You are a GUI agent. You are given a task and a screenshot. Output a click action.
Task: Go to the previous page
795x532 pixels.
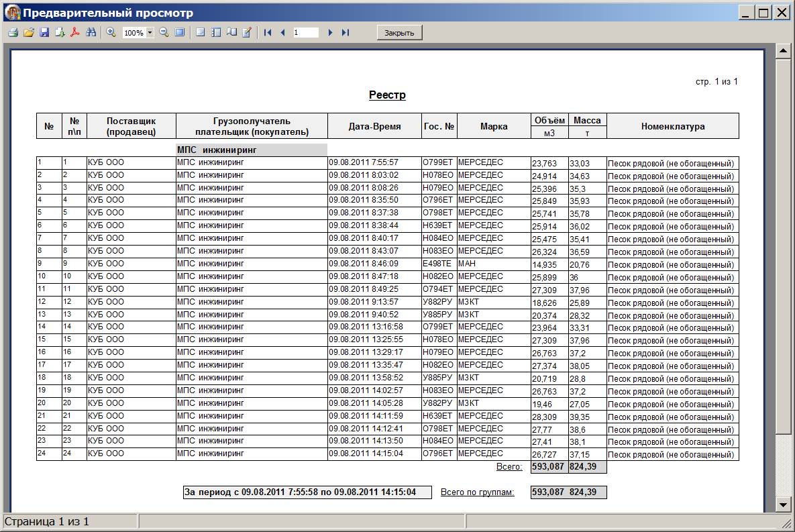(x=282, y=32)
